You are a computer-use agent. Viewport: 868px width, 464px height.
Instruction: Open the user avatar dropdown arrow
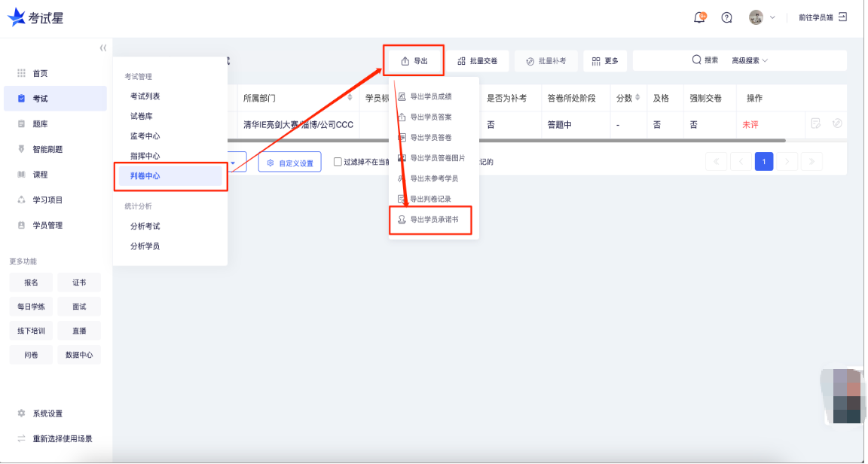772,17
